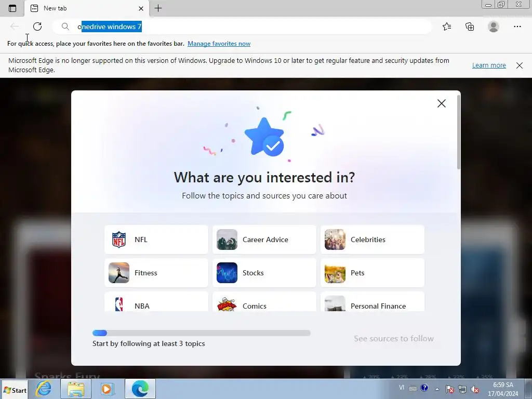Click Microsoft Edge taskbar icon
The width and height of the screenshot is (532, 399).
click(x=140, y=389)
